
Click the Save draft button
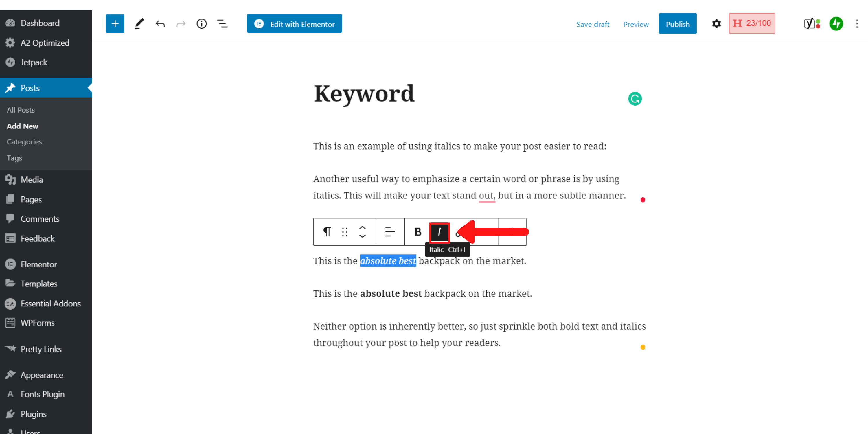pos(593,24)
